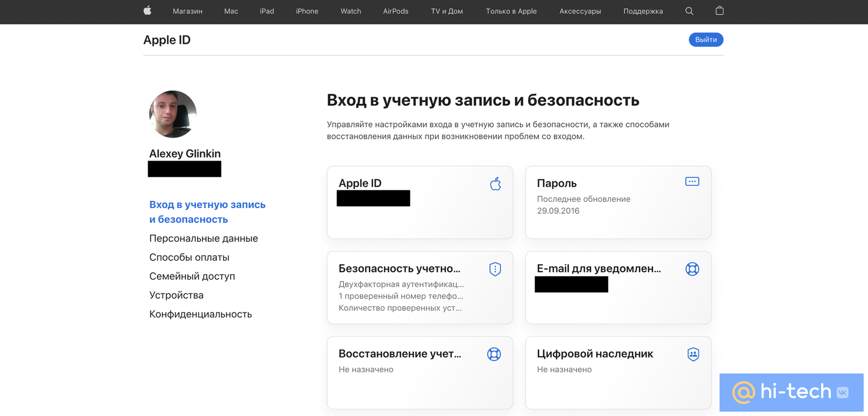Click Не назначено under Восстановление учетной

[366, 369]
